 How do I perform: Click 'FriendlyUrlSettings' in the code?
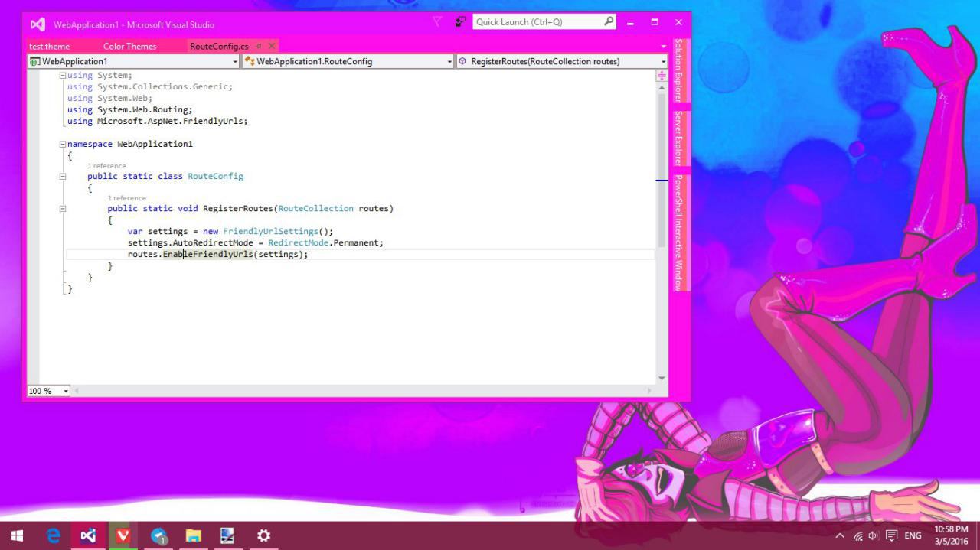[x=270, y=231]
